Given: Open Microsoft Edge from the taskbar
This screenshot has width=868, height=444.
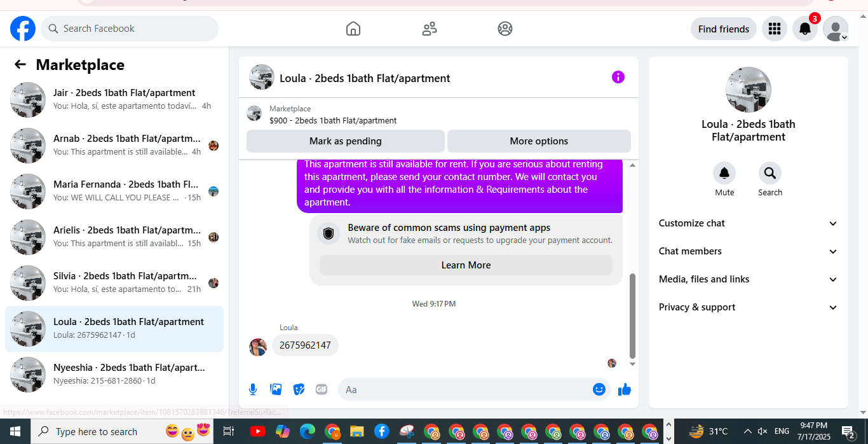Looking at the screenshot, I should pos(308,431).
